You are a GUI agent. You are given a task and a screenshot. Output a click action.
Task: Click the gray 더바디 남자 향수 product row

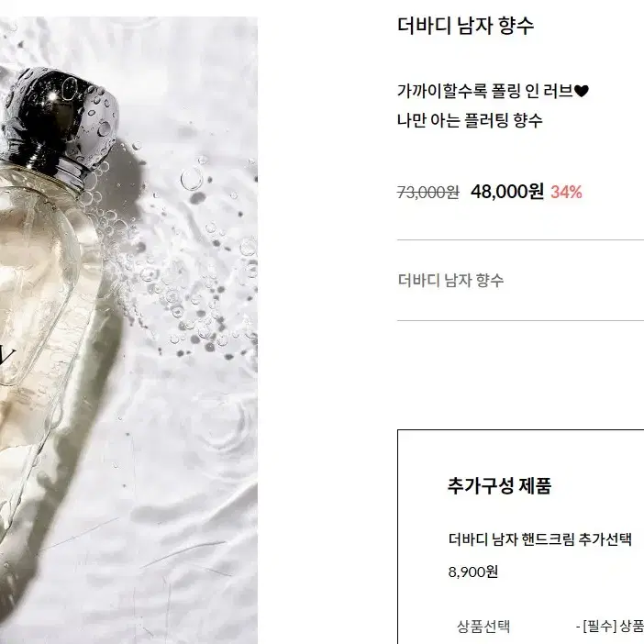coord(520,280)
